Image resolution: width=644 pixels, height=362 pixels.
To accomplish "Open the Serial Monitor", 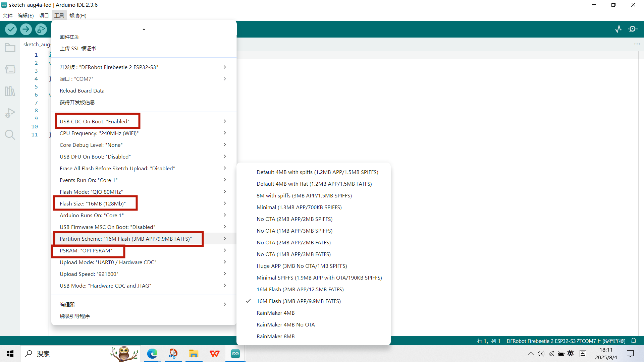I will pyautogui.click(x=633, y=29).
